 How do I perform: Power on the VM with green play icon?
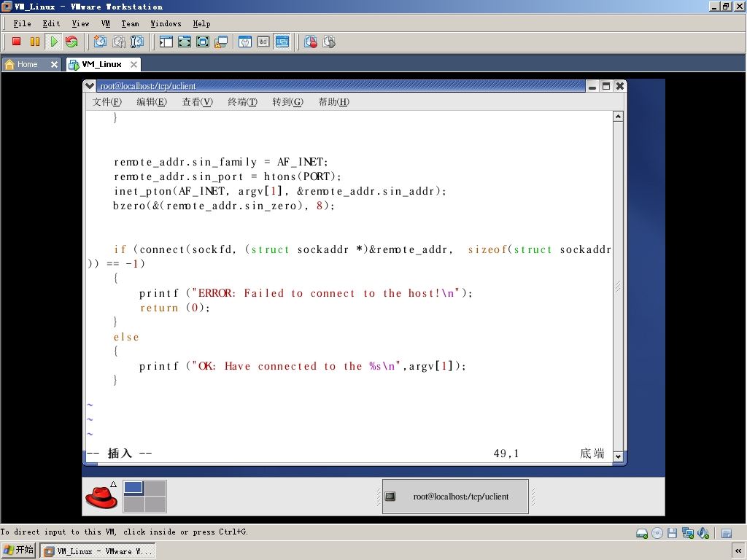53,42
